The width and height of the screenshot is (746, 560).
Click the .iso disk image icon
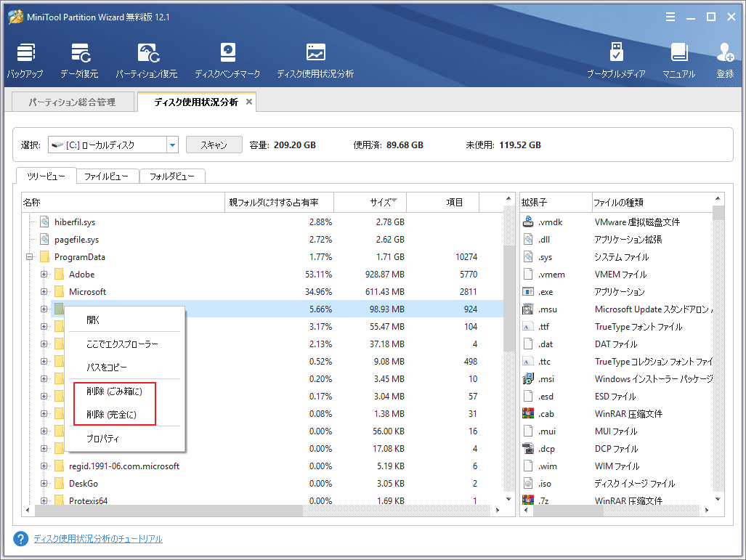pyautogui.click(x=528, y=484)
